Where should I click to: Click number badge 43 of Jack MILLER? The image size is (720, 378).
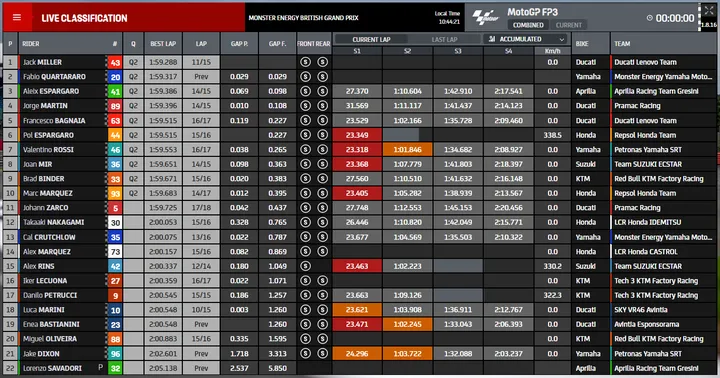[x=115, y=62]
